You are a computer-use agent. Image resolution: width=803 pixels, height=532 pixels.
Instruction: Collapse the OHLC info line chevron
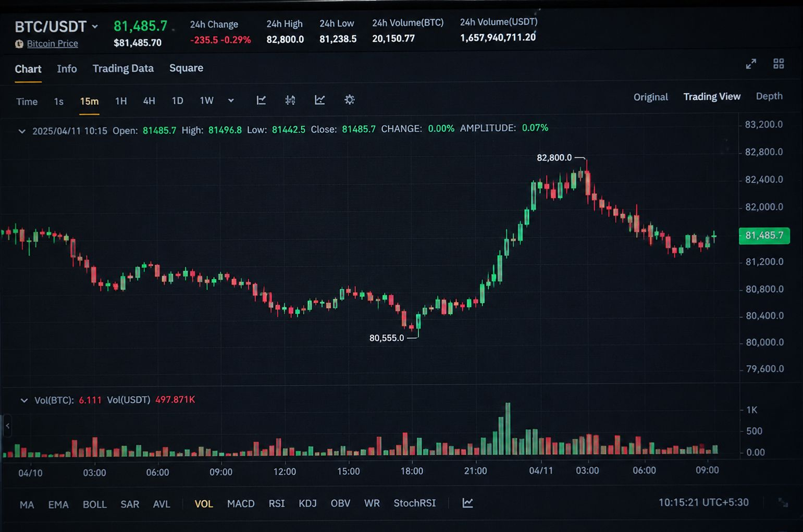tap(22, 131)
